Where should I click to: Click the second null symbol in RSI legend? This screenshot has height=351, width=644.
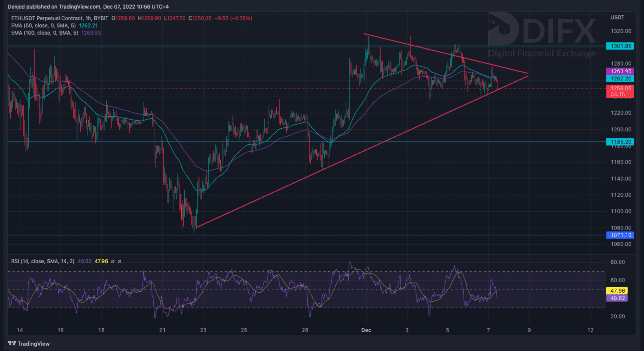119,261
